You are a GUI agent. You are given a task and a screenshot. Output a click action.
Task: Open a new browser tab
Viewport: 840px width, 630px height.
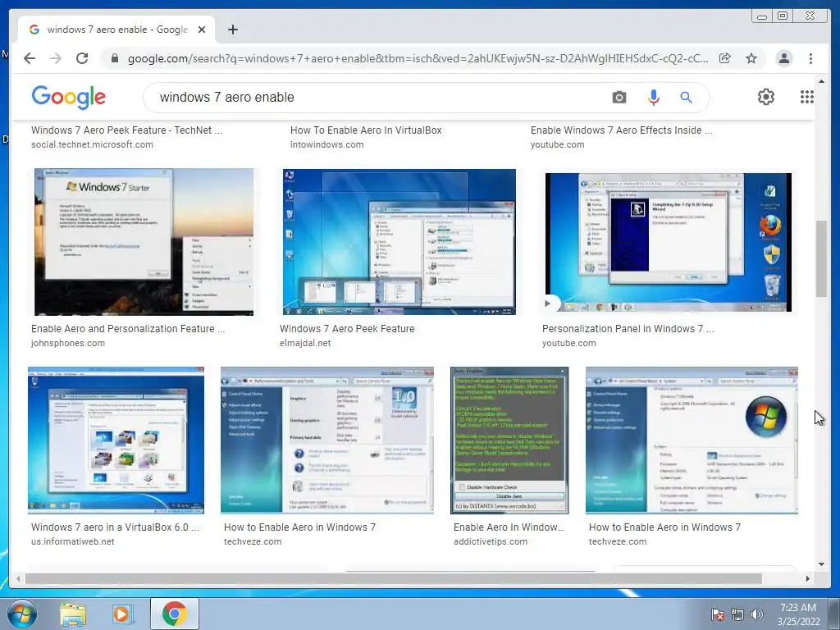(232, 30)
